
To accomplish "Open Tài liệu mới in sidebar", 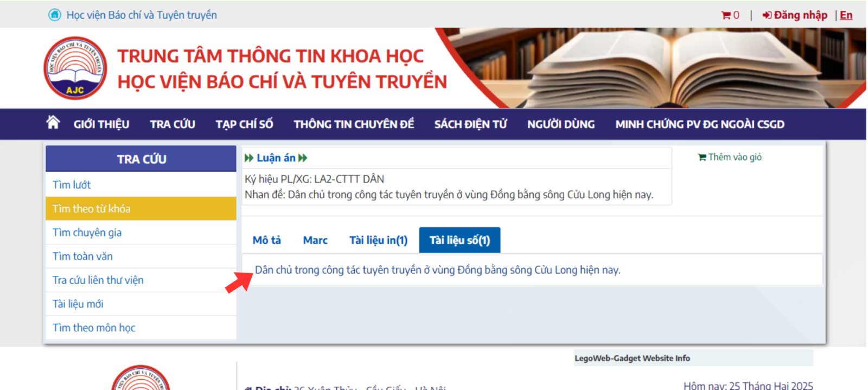I will 141,304.
